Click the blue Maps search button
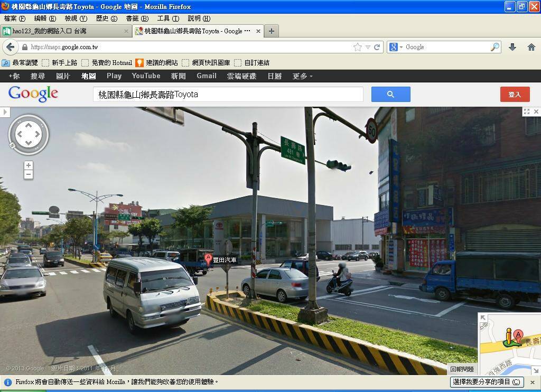Viewport: 541px width, 392px height. (390, 94)
